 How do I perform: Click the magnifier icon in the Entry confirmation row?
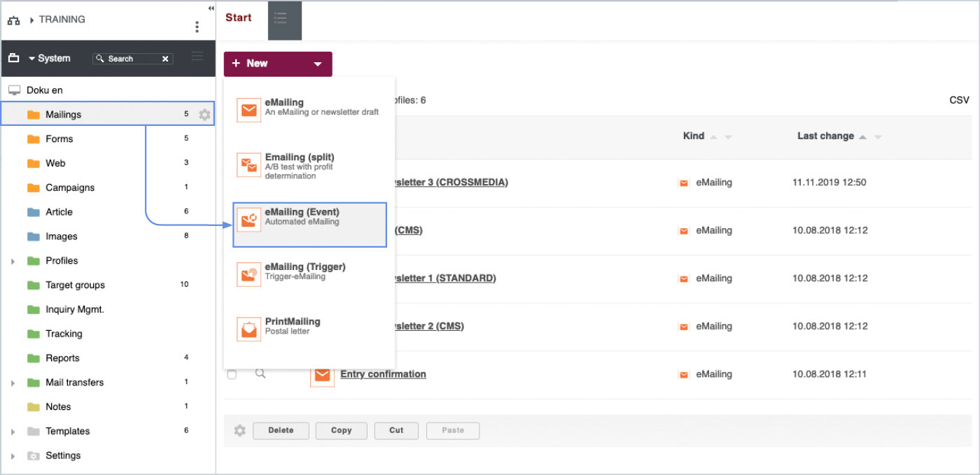[260, 374]
